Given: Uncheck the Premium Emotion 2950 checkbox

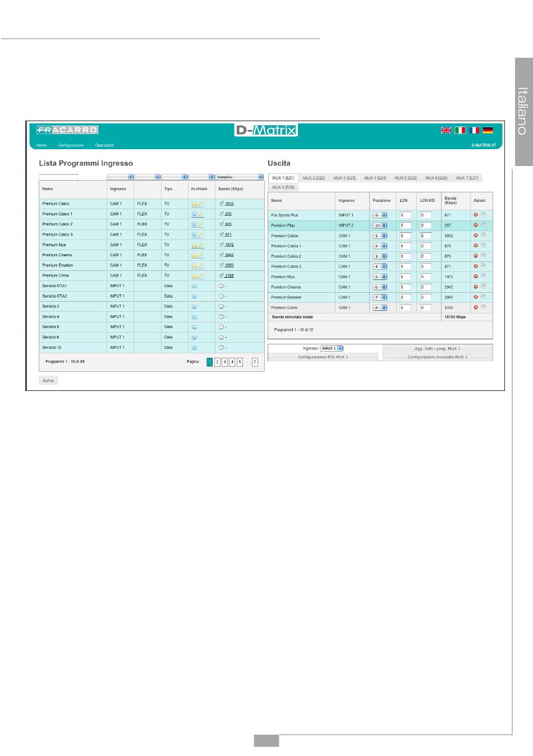Looking at the screenshot, I should point(222,265).
